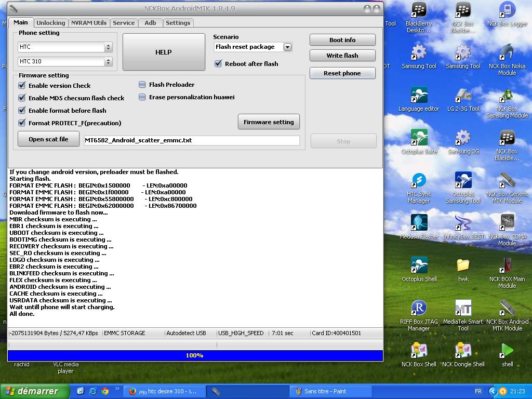Open NCK Box Samsung Module icon
532x399 pixels.
click(507, 102)
